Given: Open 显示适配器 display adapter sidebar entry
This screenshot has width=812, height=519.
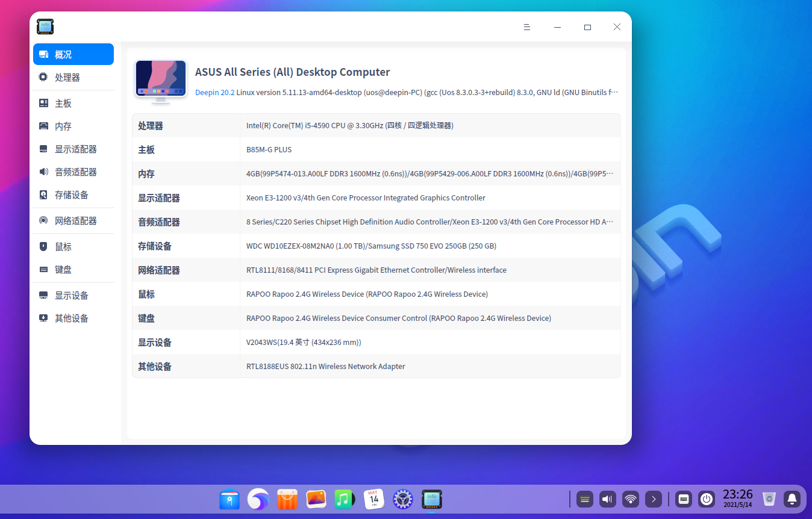Looking at the screenshot, I should click(x=73, y=149).
